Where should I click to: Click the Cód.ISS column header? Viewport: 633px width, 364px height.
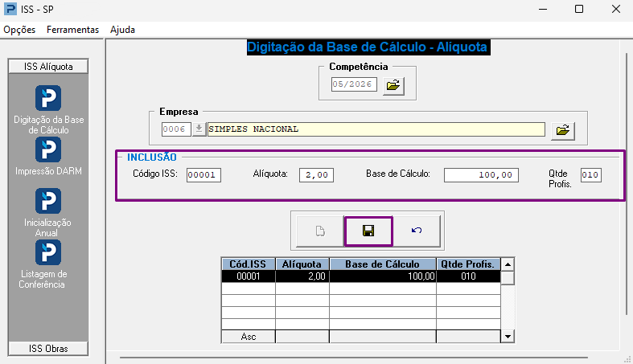[249, 264]
